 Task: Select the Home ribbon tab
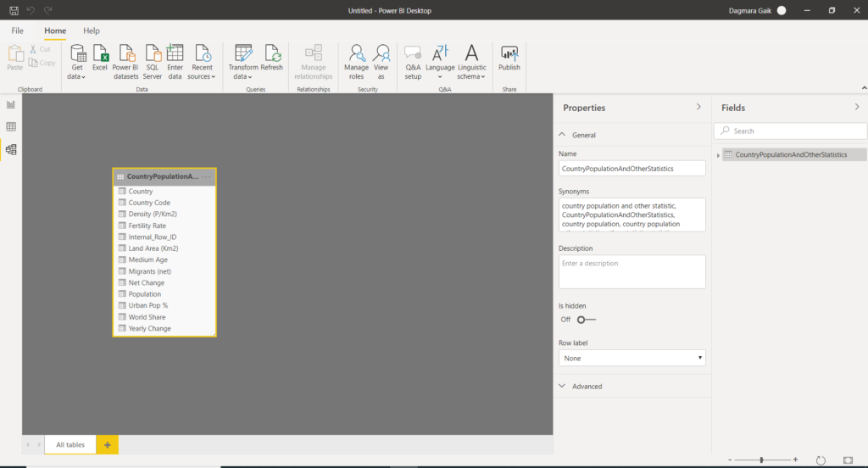coord(55,31)
